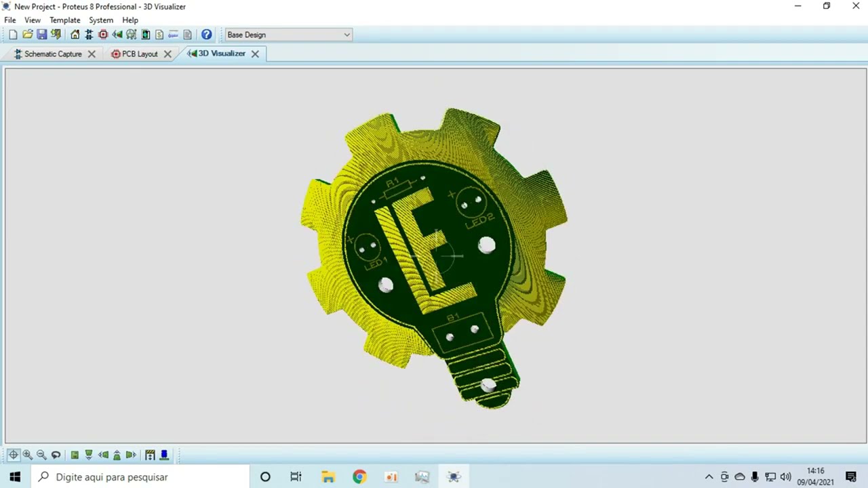Open File Explorer from the taskbar
The width and height of the screenshot is (868, 488).
point(328,476)
